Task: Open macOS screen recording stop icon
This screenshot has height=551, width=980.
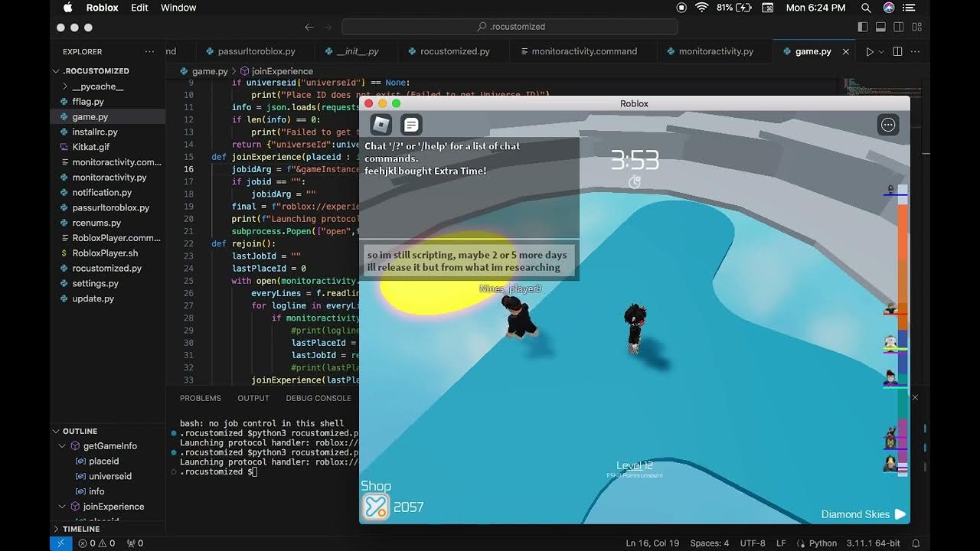Action: 681,8
